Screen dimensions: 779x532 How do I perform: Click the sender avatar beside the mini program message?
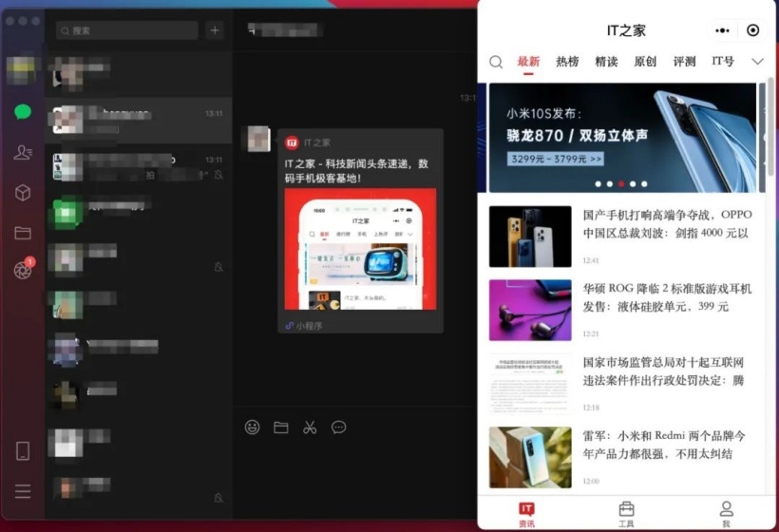(258, 139)
